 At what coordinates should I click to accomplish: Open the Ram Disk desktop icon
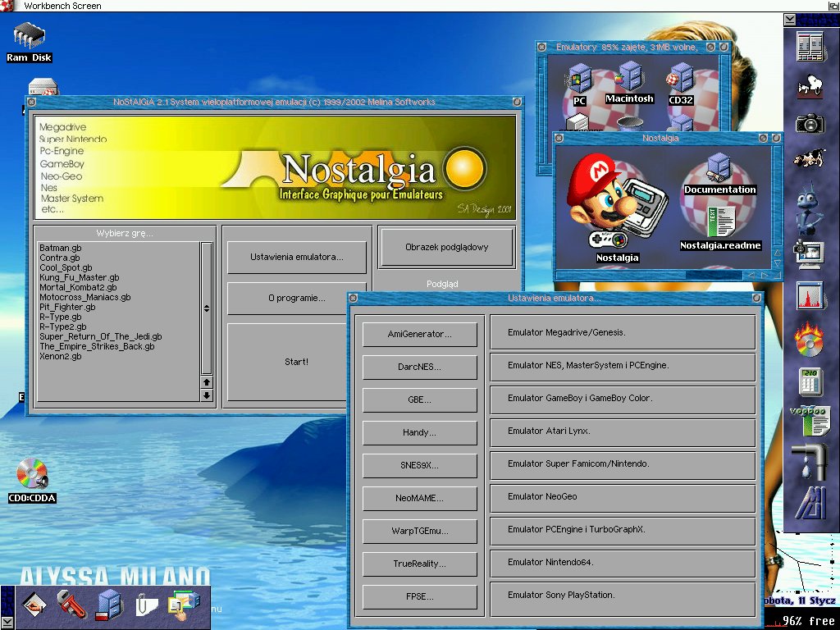[x=29, y=42]
